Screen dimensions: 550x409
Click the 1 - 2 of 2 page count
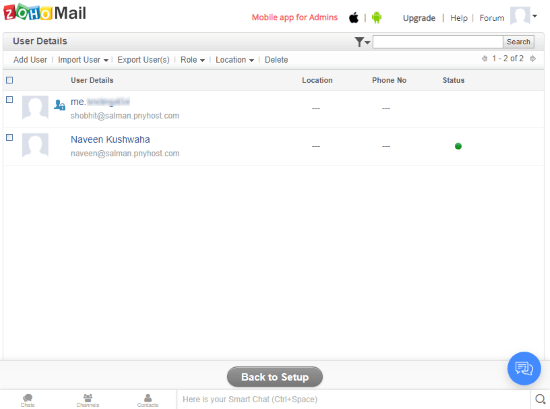point(508,58)
